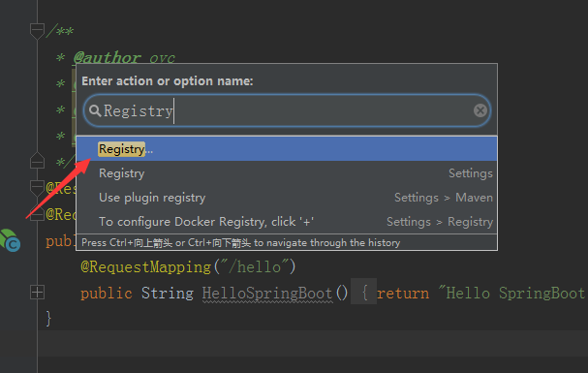
Task: Pick the configure Docker Registry result
Action: (x=287, y=222)
